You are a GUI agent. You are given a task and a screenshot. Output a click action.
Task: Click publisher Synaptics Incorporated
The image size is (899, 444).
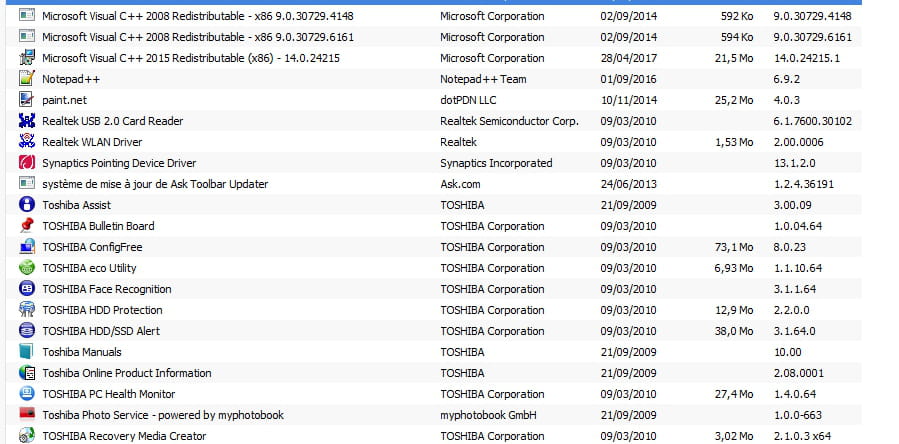coord(497,163)
